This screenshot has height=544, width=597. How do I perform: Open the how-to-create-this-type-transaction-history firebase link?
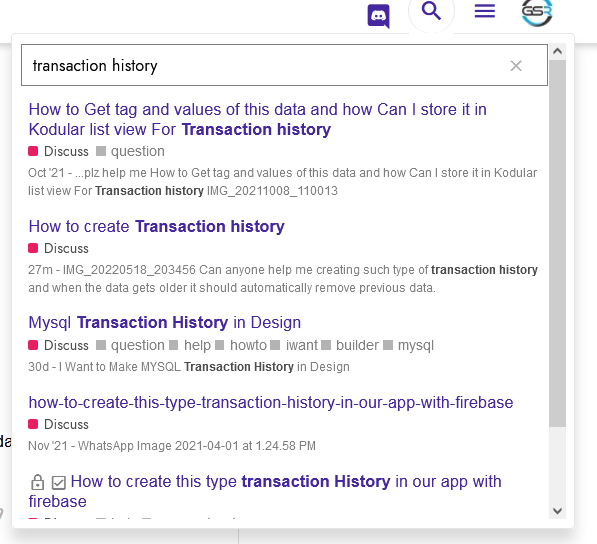(271, 402)
